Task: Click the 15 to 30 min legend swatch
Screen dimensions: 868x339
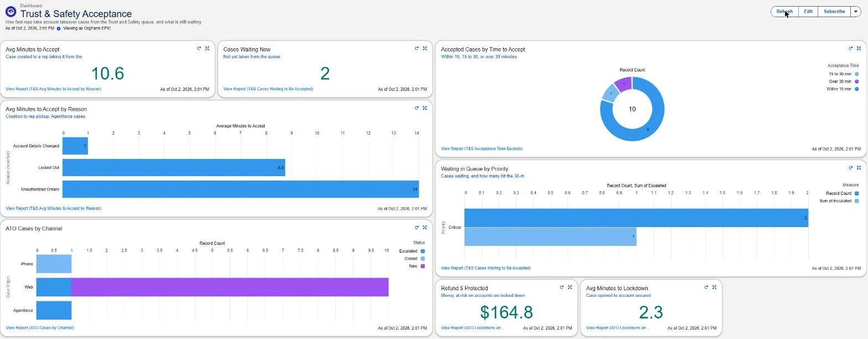Action: click(x=857, y=74)
